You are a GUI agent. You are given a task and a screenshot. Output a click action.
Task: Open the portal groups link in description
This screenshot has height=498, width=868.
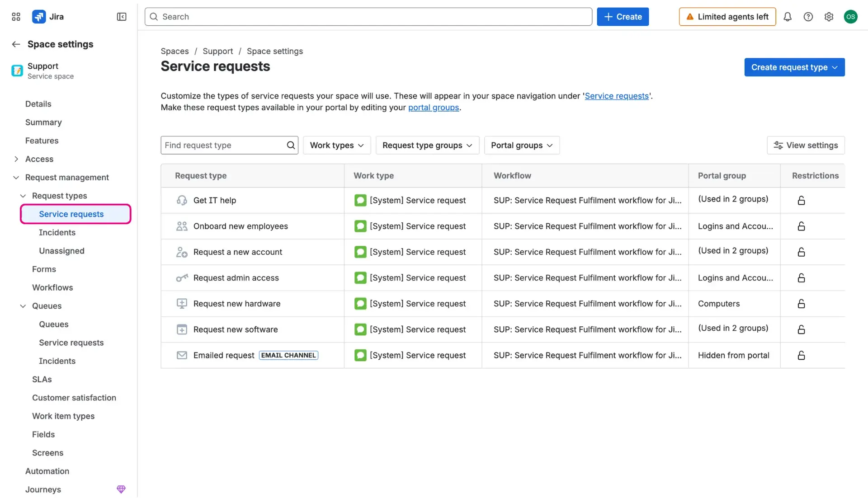433,108
